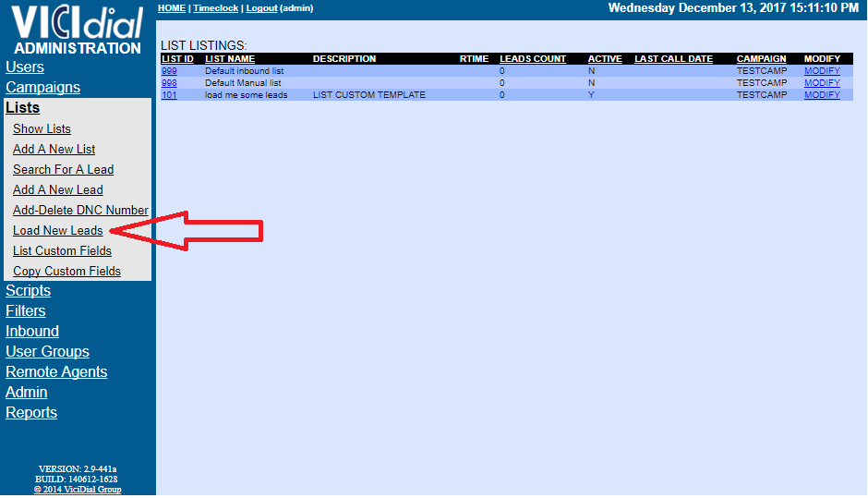Open List Custom Fields
Viewport: 868px width, 498px height.
tap(63, 251)
